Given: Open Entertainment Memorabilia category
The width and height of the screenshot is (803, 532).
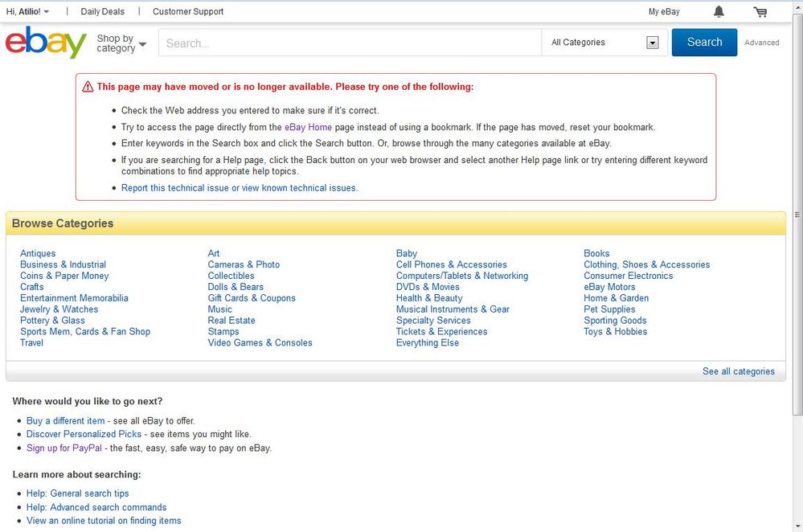Looking at the screenshot, I should click(x=74, y=298).
